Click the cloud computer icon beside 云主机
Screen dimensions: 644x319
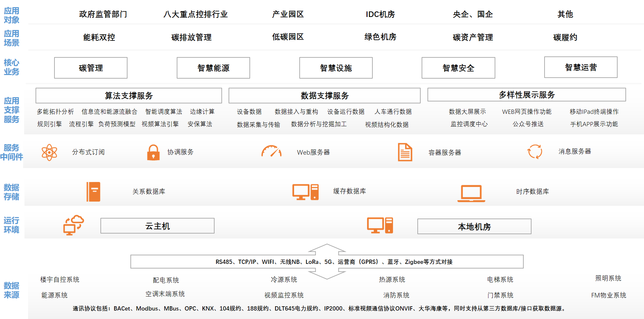point(73,225)
